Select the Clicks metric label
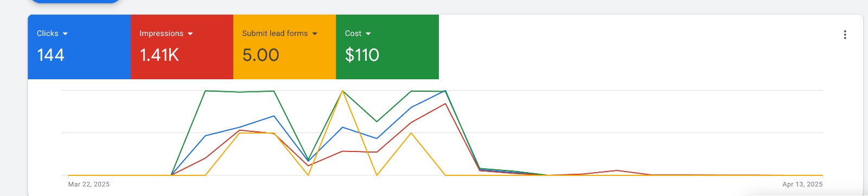 click(48, 34)
